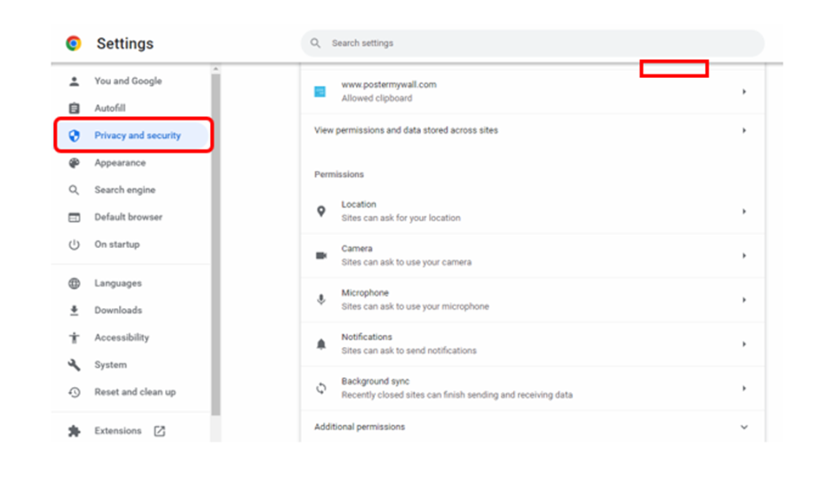Select Privacy and security menu item
Screen dimensions: 816x504
[x=133, y=135]
